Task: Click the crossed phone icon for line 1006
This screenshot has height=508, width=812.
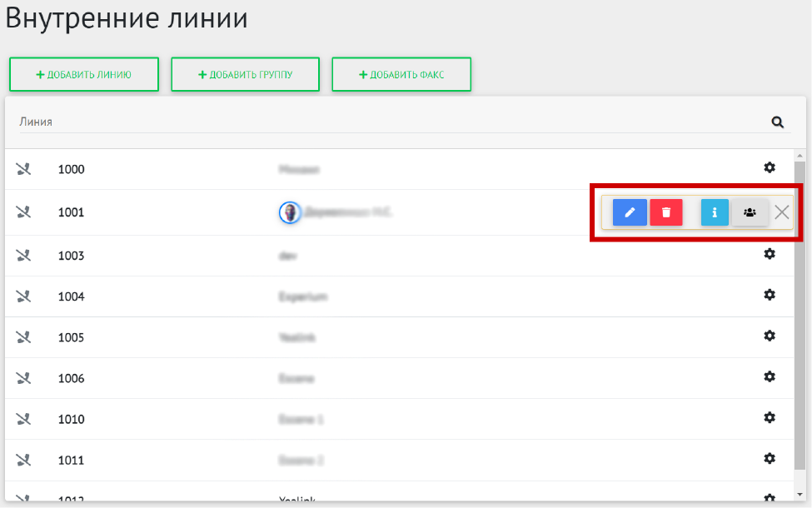Action: (x=24, y=377)
